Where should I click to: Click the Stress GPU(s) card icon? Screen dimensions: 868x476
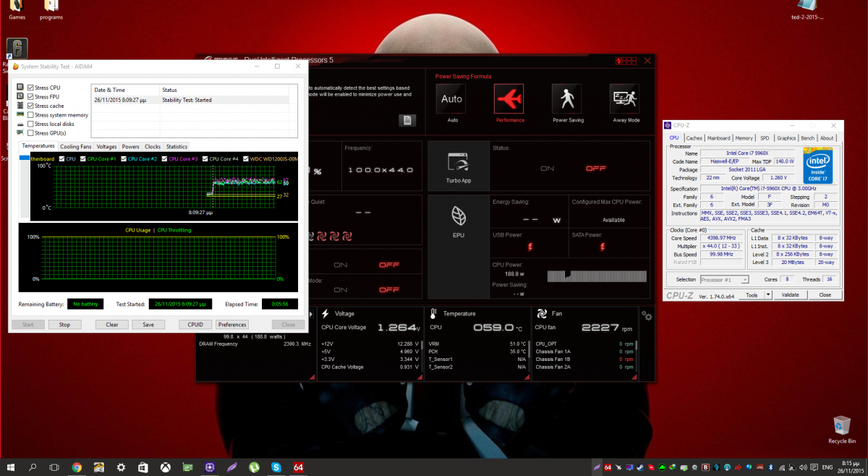coord(20,133)
